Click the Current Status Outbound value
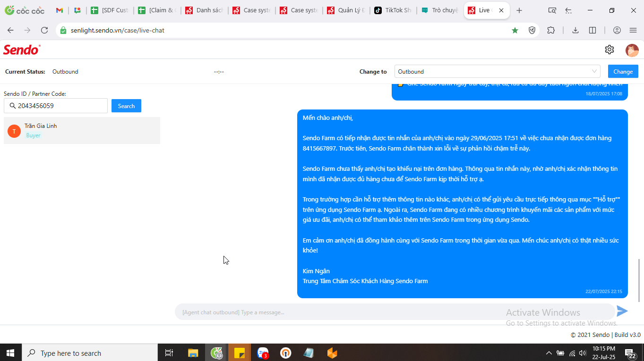 pyautogui.click(x=65, y=72)
